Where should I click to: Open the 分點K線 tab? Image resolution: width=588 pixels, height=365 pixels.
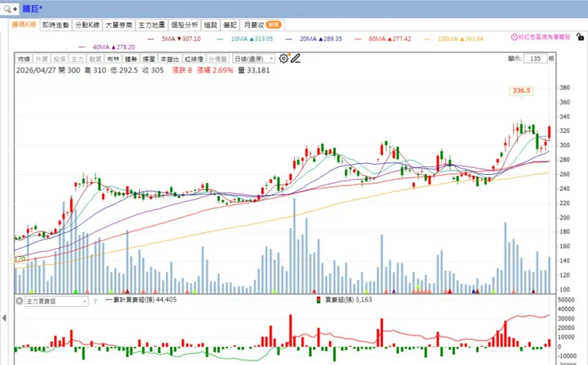click(87, 25)
